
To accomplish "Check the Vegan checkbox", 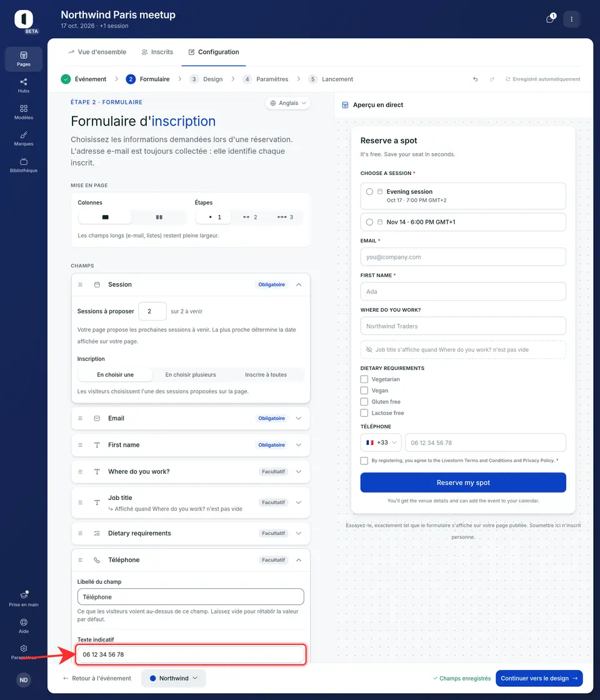I will click(364, 390).
